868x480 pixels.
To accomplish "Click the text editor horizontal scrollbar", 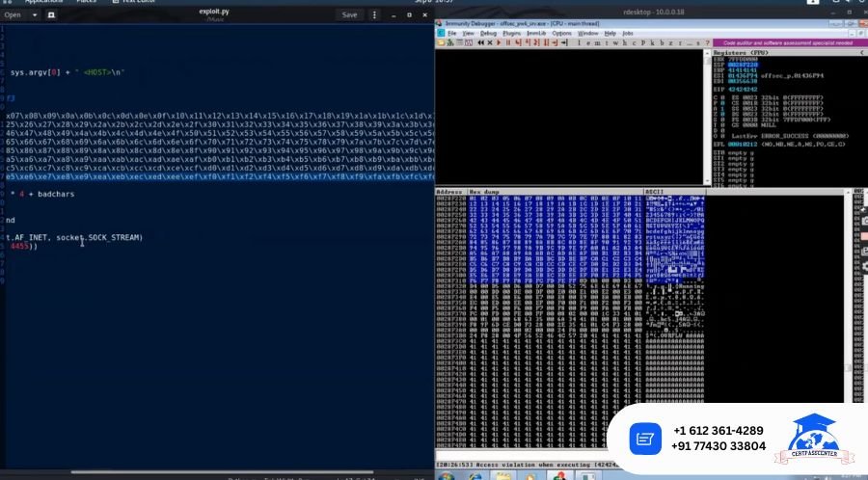I will coord(222,471).
